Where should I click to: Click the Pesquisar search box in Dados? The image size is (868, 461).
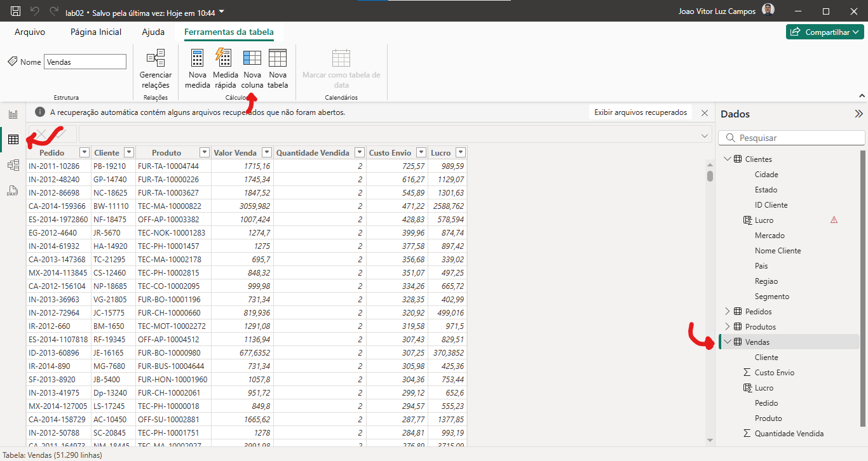pos(792,138)
